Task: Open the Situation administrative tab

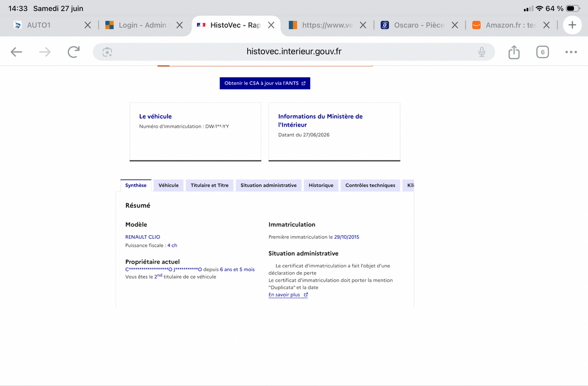Action: pyautogui.click(x=269, y=185)
